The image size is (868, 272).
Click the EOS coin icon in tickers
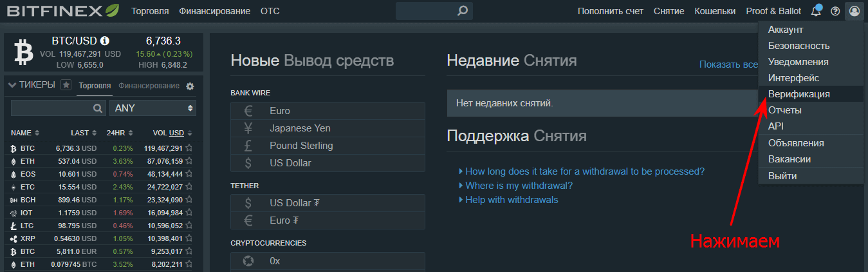click(x=14, y=174)
